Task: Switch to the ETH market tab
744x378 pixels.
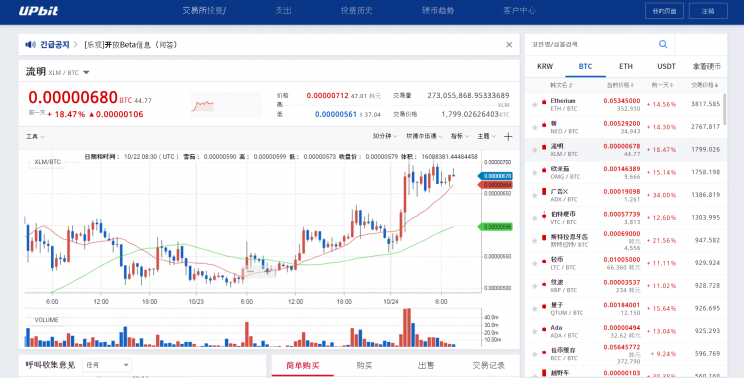Action: coord(625,66)
